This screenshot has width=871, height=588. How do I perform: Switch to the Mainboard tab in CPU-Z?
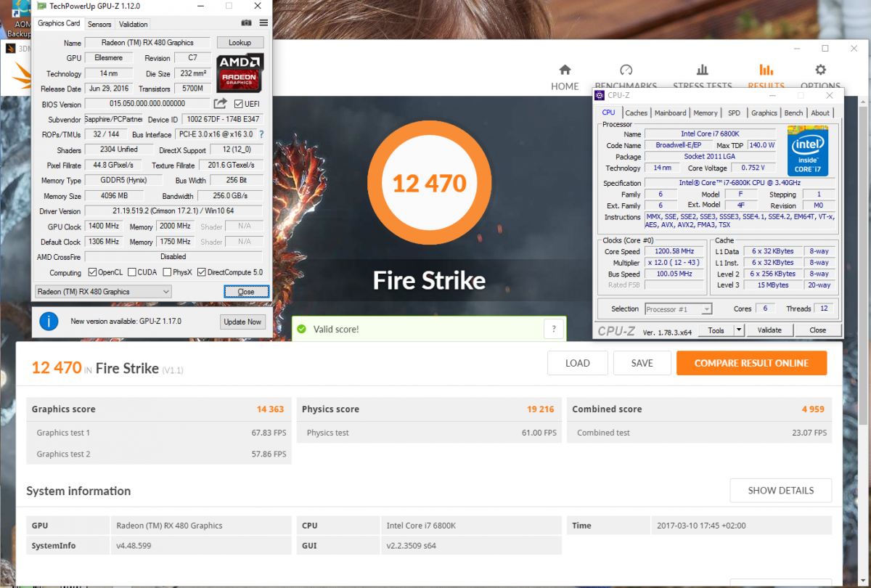point(670,113)
